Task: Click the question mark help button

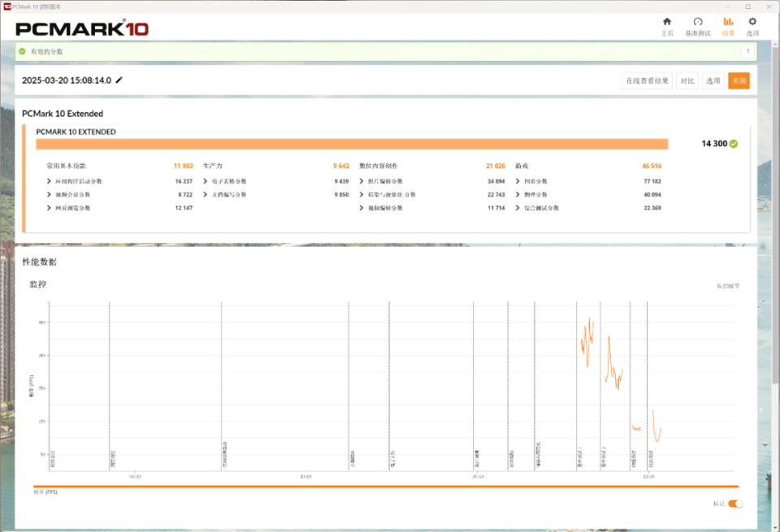Action: coord(747,51)
